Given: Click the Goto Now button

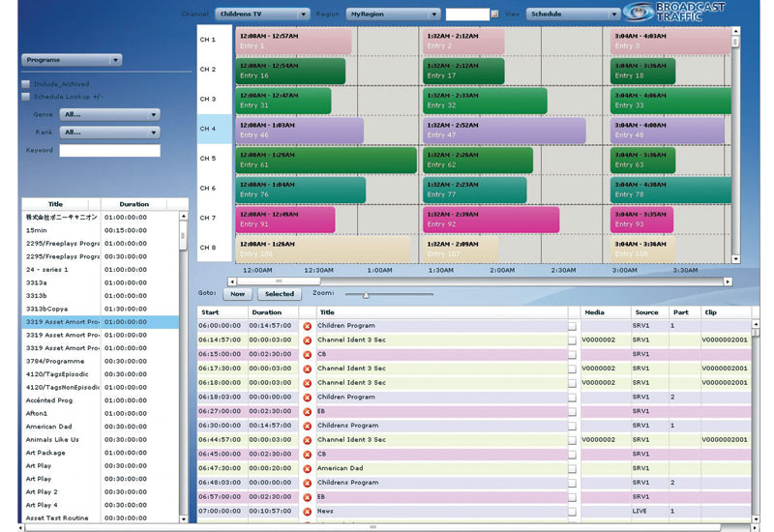Looking at the screenshot, I should (x=237, y=294).
